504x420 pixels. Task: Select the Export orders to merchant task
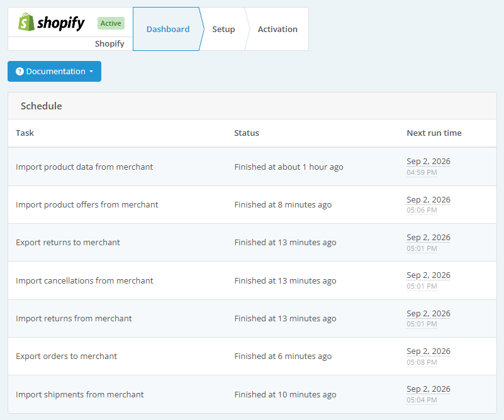point(67,356)
